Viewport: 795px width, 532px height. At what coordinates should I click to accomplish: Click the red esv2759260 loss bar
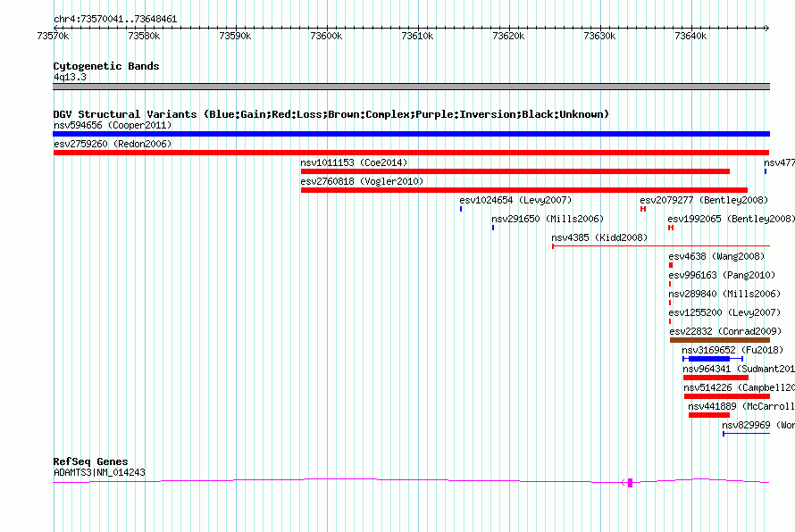pos(411,153)
